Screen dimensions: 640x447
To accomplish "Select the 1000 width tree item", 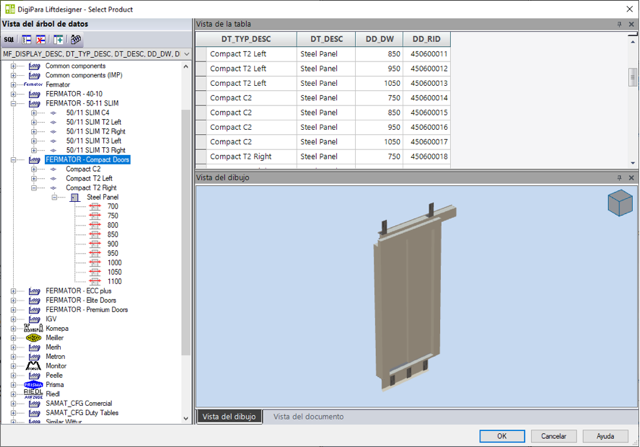I will (x=114, y=263).
